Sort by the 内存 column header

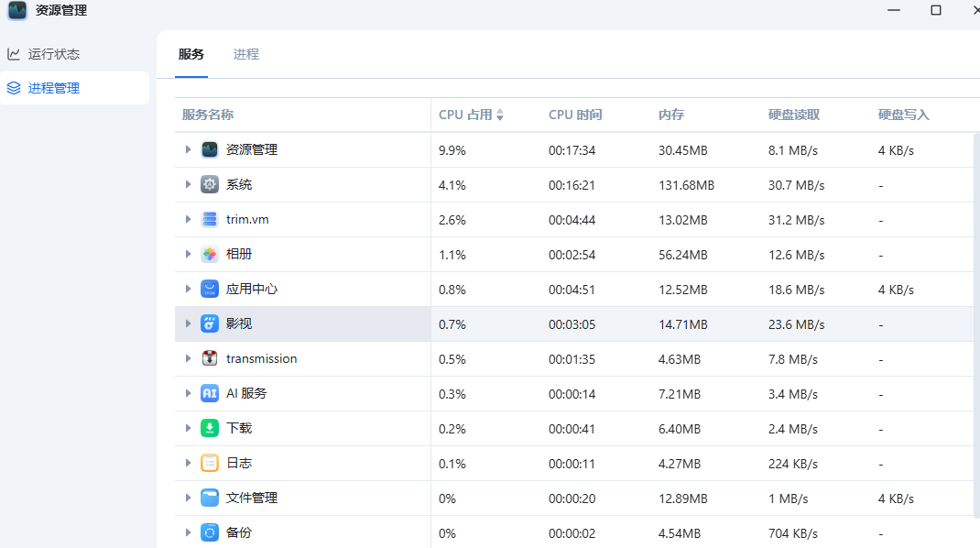671,115
